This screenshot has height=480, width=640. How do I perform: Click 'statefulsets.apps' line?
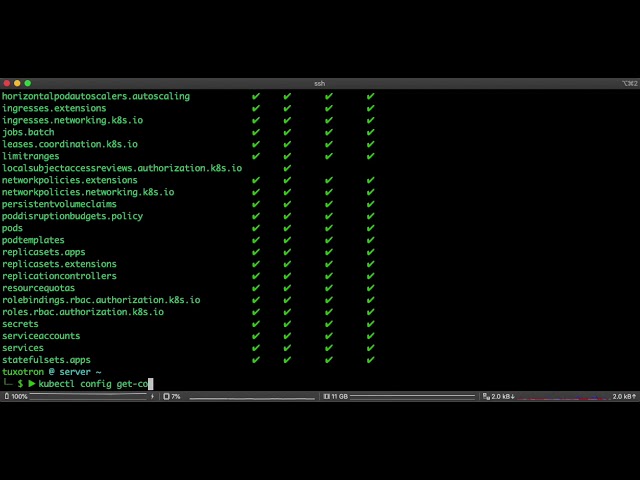pyautogui.click(x=47, y=360)
